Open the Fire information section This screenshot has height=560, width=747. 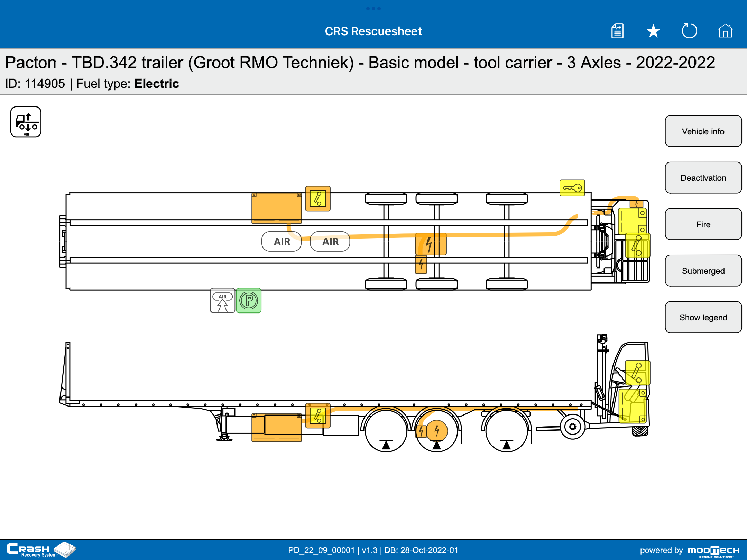703,224
